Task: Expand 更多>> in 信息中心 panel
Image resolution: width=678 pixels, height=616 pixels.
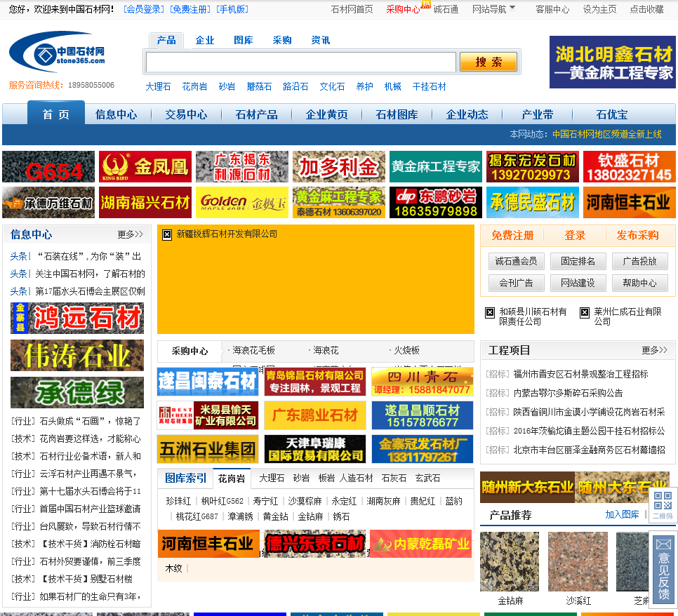Action: [130, 234]
